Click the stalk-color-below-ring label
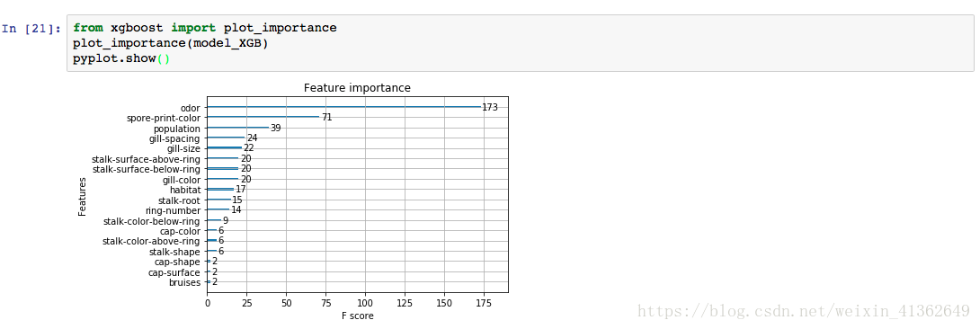Viewport: 980px width, 329px height. [151, 221]
